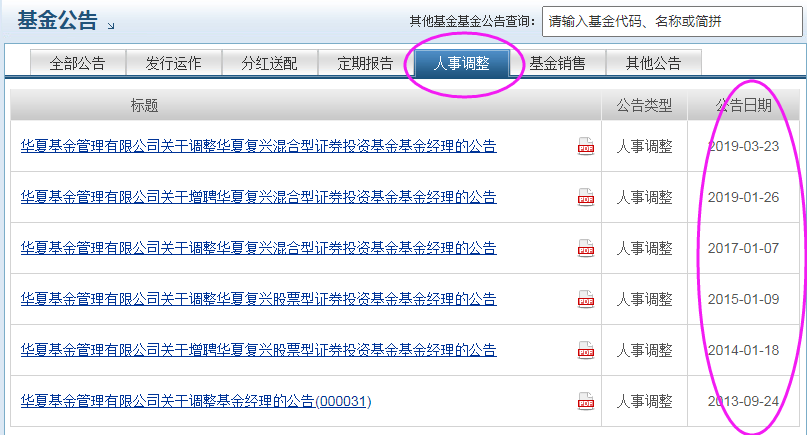Screen dimensions: 807x435
Task: Open 2017-01-07 调整华夏复兴混合型 fund manager announcement link
Action: (258, 248)
